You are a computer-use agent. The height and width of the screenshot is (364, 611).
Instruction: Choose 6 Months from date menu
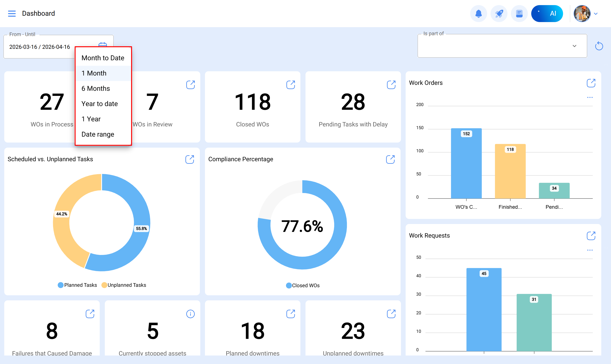[96, 88]
